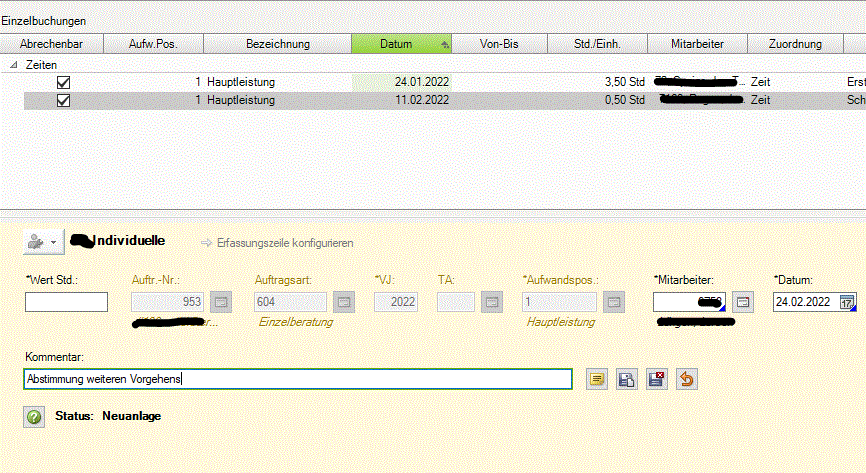The image size is (866, 473).
Task: Click the VJ field showing 2022
Action: 395,302
